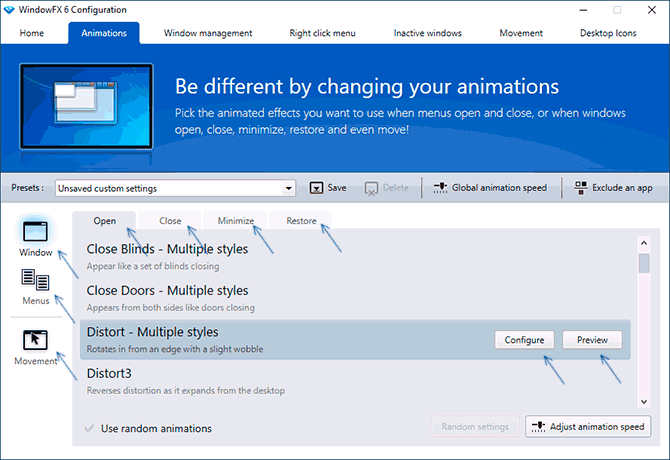The image size is (670, 460).
Task: Click the Preview button for Distort
Action: (592, 340)
